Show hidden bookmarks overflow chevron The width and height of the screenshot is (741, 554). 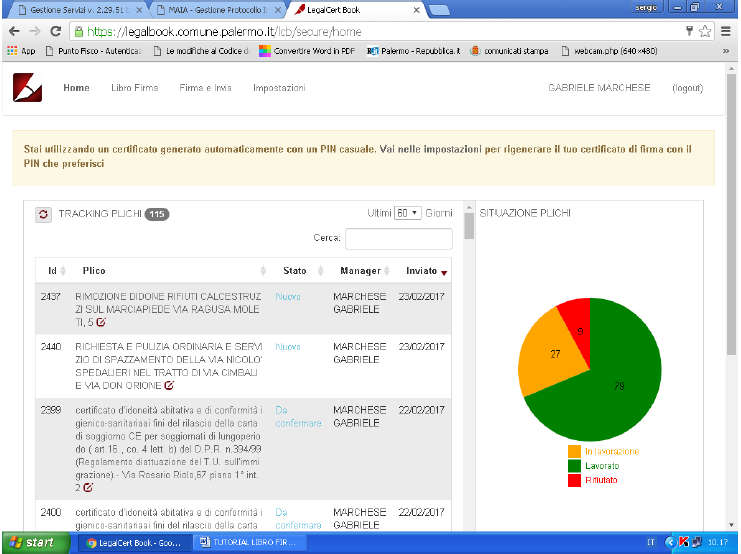726,51
